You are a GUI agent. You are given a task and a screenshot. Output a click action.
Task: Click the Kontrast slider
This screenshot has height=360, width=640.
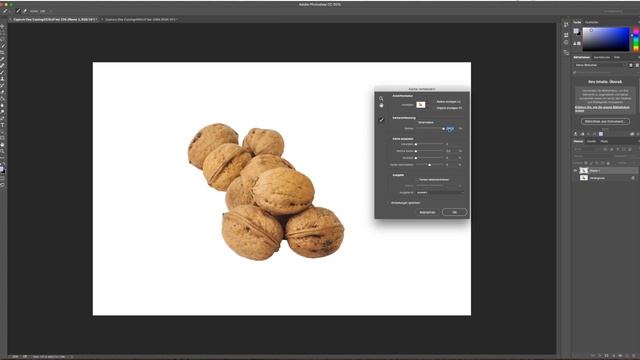[429, 158]
